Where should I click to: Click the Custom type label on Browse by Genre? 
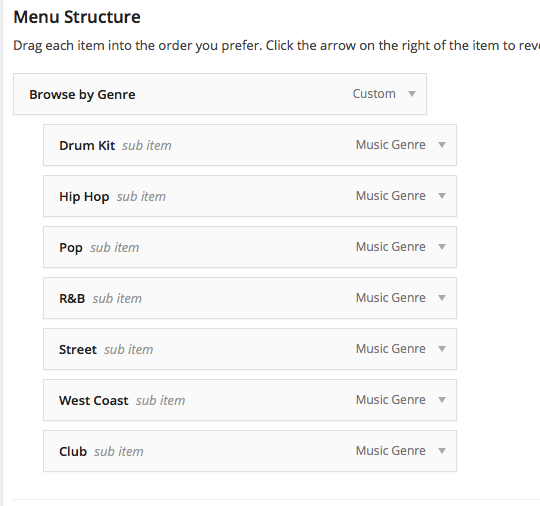pyautogui.click(x=374, y=94)
